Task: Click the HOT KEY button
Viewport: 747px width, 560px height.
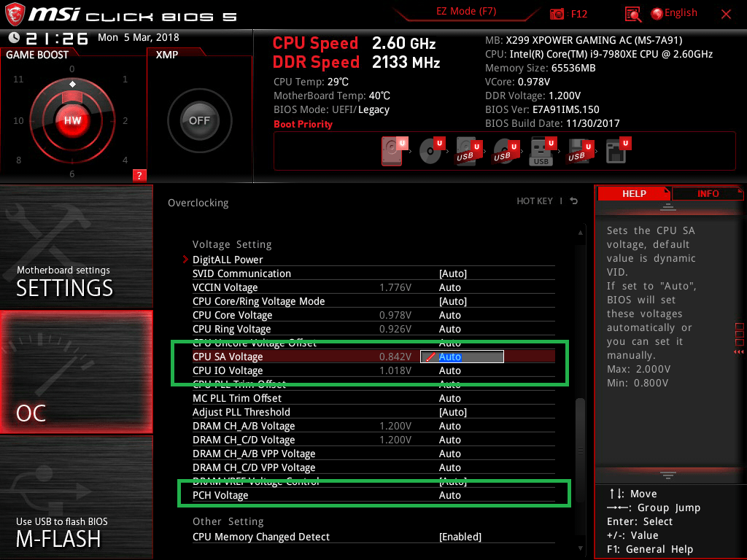Action: pos(535,201)
